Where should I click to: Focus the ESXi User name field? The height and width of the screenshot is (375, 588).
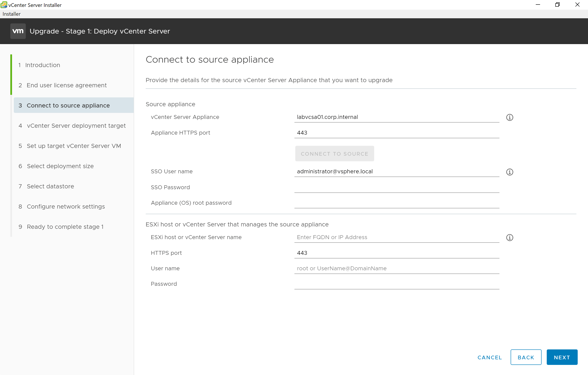(397, 269)
